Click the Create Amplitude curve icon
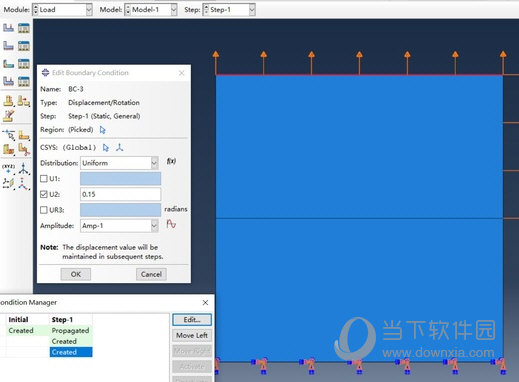 171,224
